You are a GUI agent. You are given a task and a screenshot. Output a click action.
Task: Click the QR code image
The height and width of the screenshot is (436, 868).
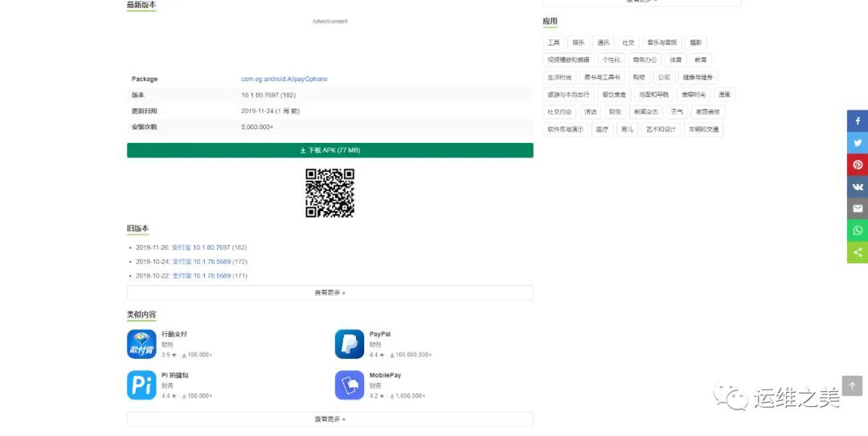tap(330, 193)
